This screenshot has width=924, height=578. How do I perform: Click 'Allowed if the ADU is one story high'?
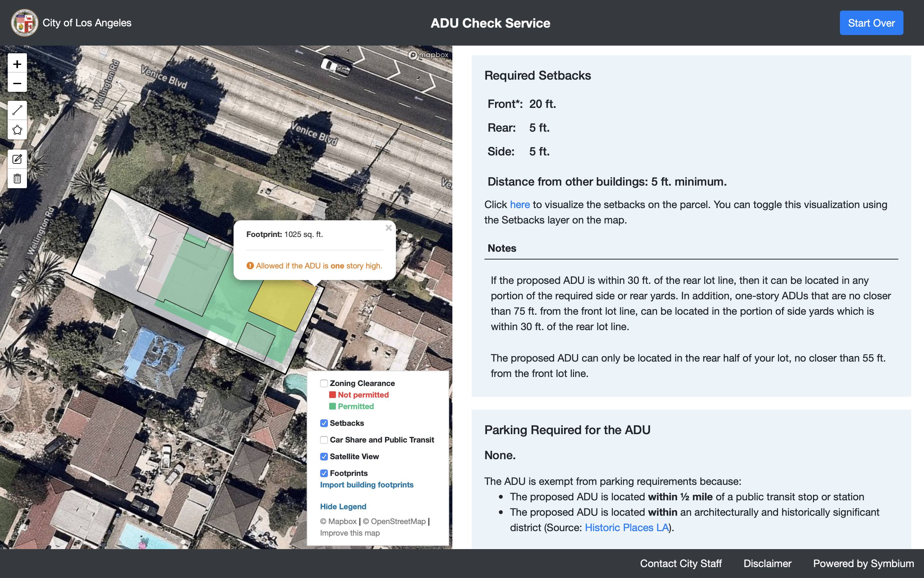click(x=319, y=266)
